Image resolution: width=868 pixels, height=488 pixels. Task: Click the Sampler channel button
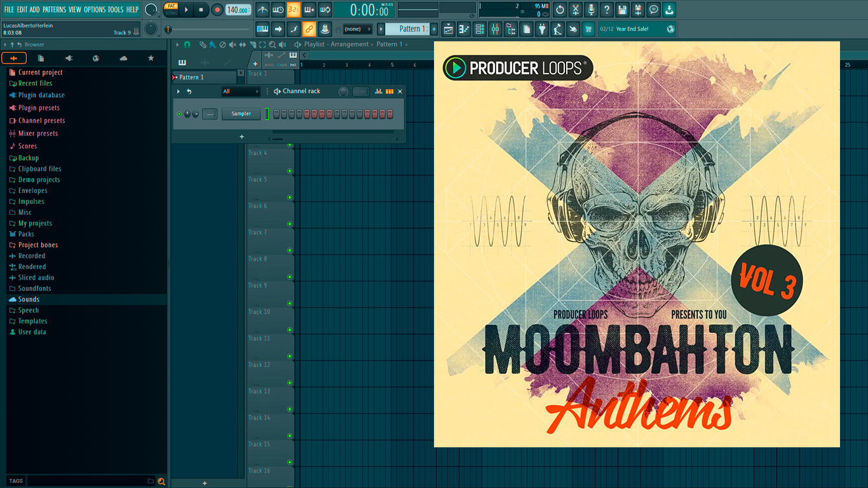241,114
